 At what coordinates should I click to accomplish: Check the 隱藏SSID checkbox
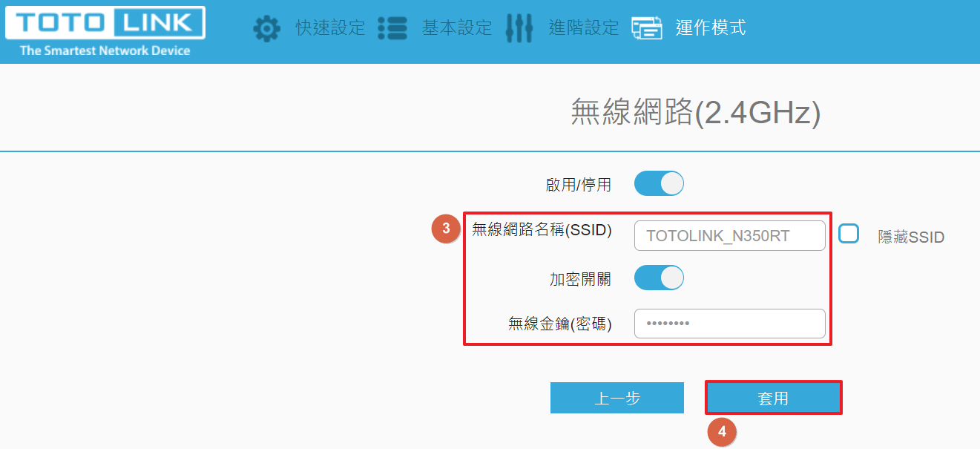(849, 234)
